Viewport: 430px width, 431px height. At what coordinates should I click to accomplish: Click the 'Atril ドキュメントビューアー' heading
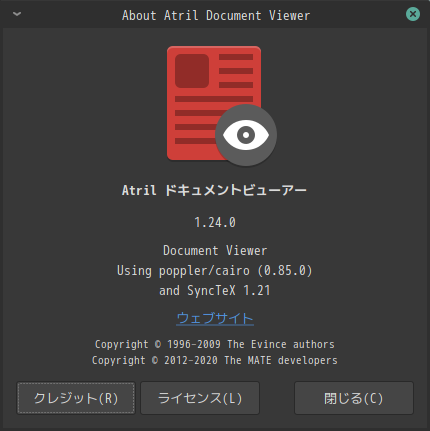(x=214, y=190)
